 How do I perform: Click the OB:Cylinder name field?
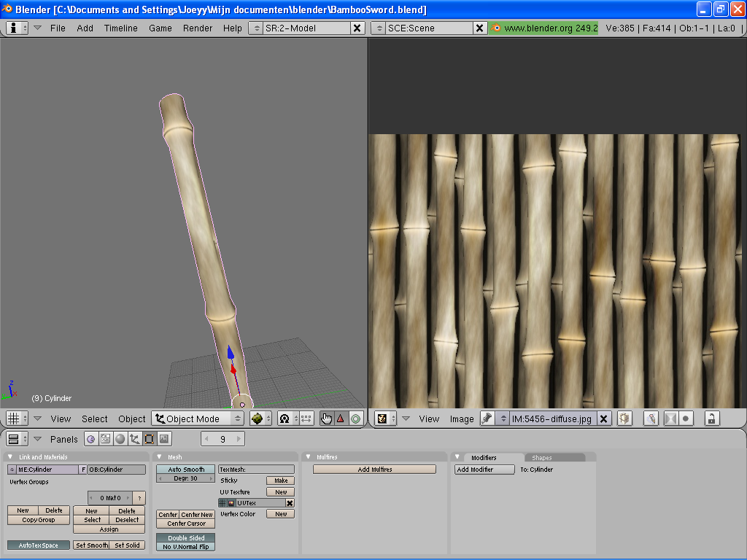[116, 470]
